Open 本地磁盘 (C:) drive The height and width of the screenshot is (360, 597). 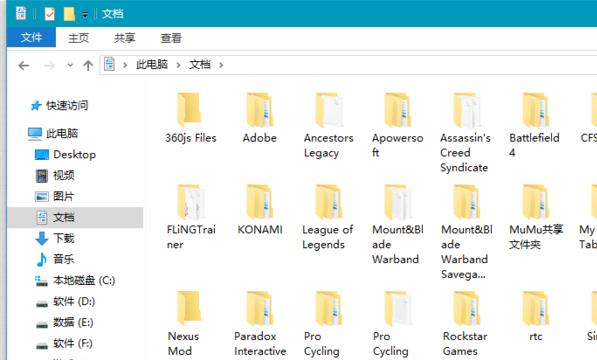(75, 281)
